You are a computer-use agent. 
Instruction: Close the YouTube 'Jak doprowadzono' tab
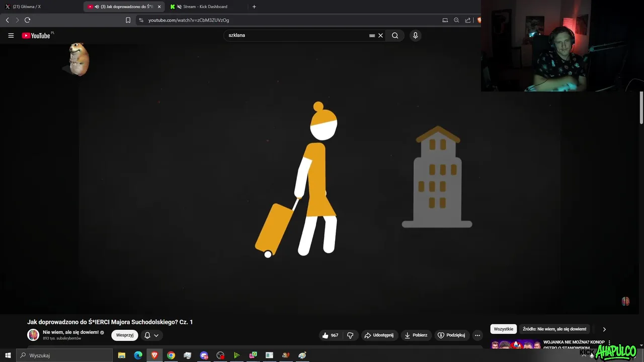(159, 7)
